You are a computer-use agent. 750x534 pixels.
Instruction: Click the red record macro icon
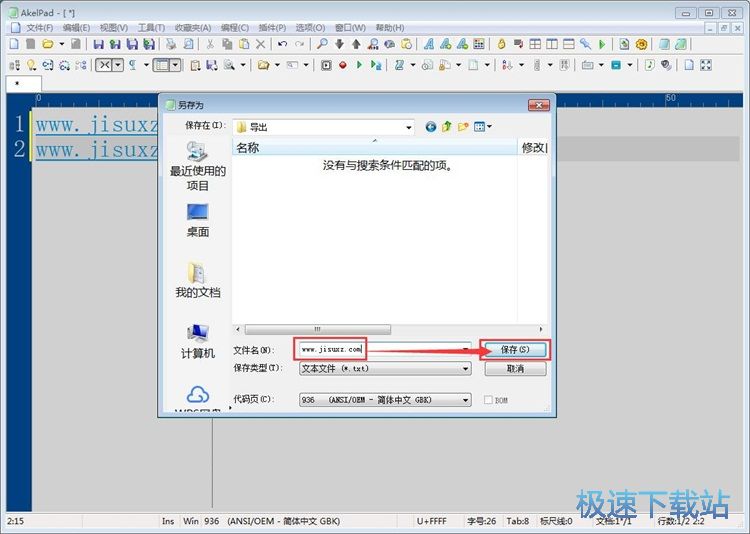point(342,65)
